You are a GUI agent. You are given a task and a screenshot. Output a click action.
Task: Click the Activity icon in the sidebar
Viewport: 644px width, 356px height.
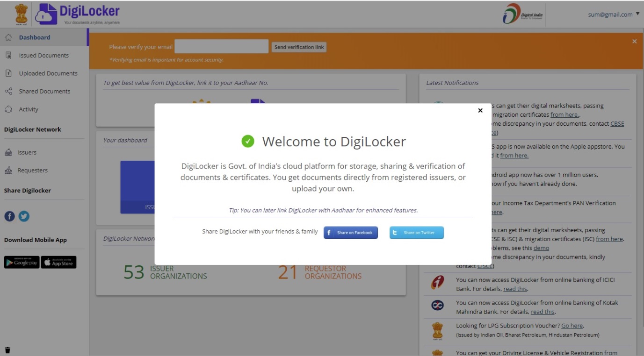coord(8,109)
